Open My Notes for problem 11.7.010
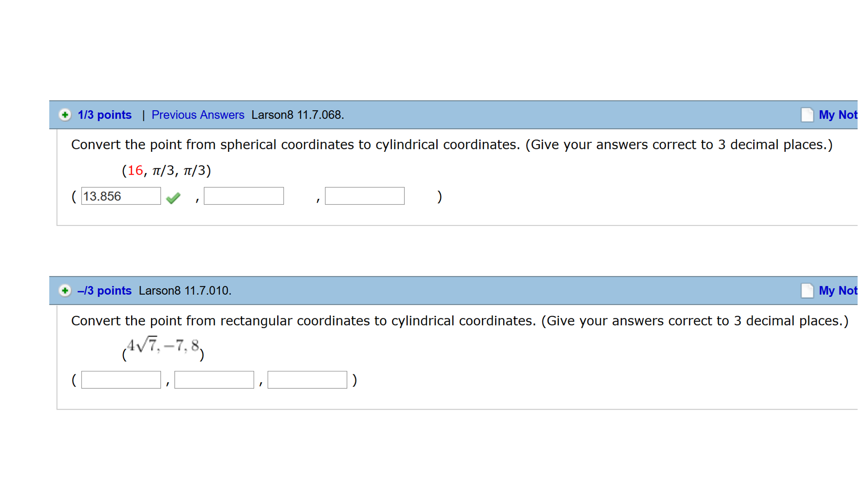This screenshot has height=488, width=868. coord(837,291)
